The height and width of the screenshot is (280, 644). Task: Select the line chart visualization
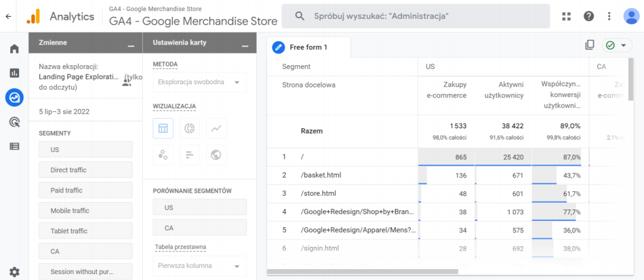coord(216,128)
